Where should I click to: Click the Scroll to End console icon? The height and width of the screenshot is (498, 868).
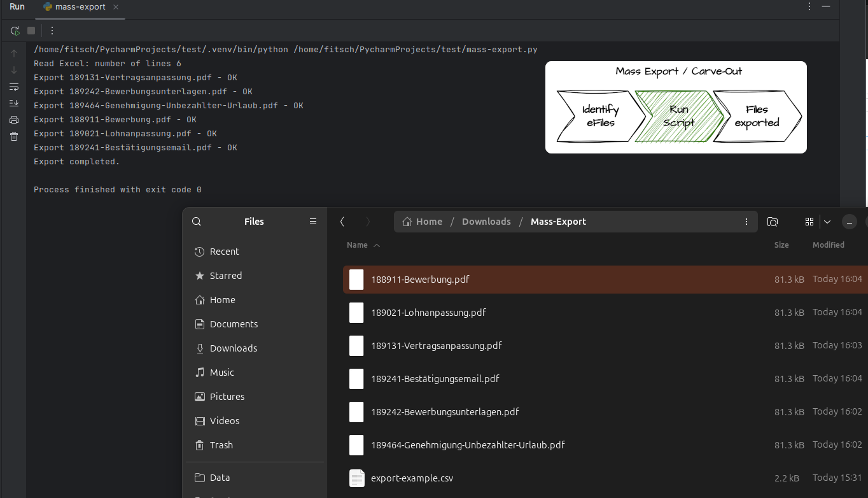(x=13, y=103)
